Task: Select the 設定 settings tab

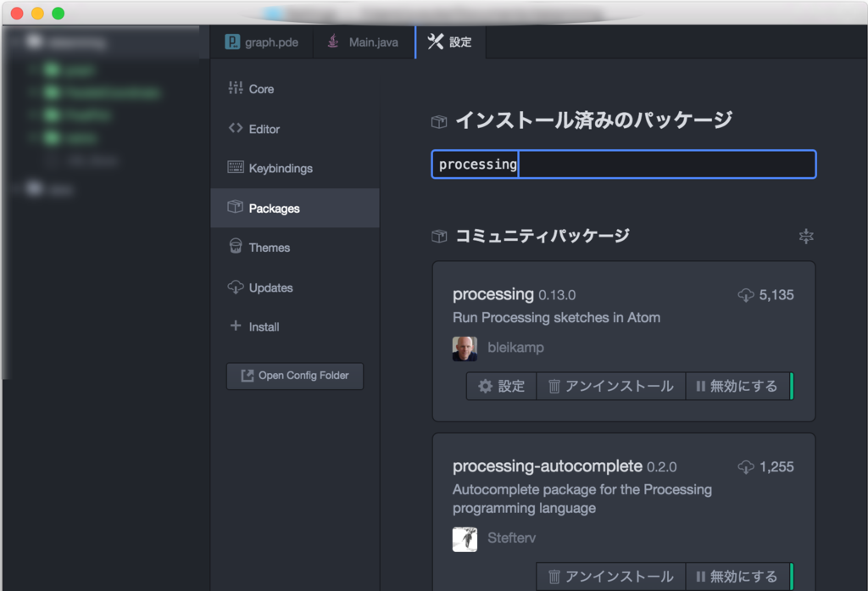Action: [x=450, y=42]
